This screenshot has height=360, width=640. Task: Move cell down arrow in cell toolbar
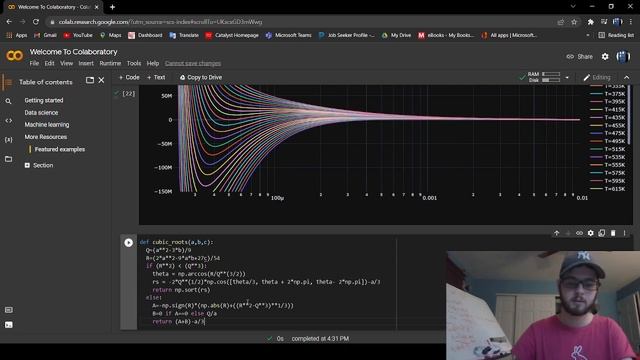coord(568,233)
